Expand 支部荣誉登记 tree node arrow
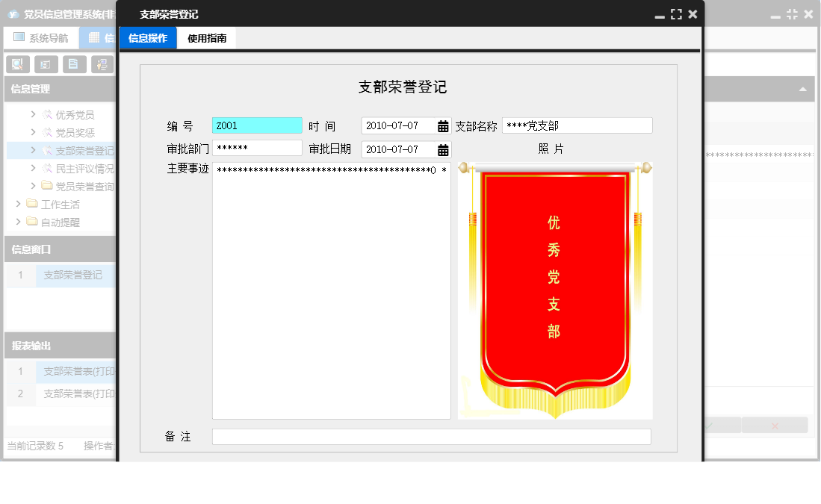 tap(33, 150)
